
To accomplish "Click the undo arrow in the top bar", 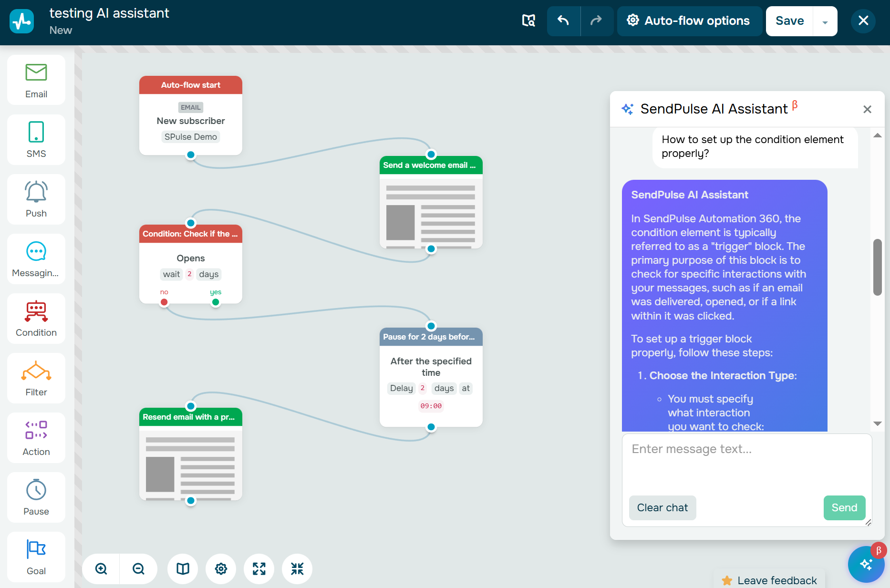I will pos(563,21).
